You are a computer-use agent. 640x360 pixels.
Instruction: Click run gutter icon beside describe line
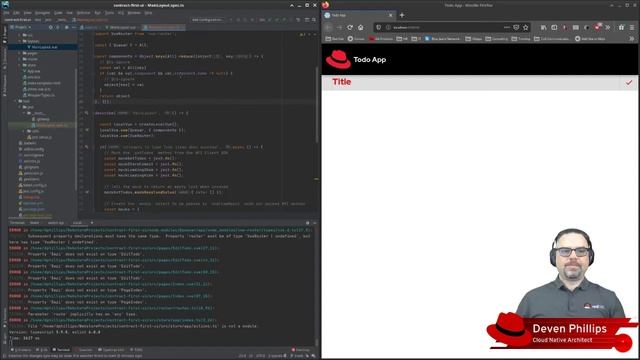[x=87, y=113]
